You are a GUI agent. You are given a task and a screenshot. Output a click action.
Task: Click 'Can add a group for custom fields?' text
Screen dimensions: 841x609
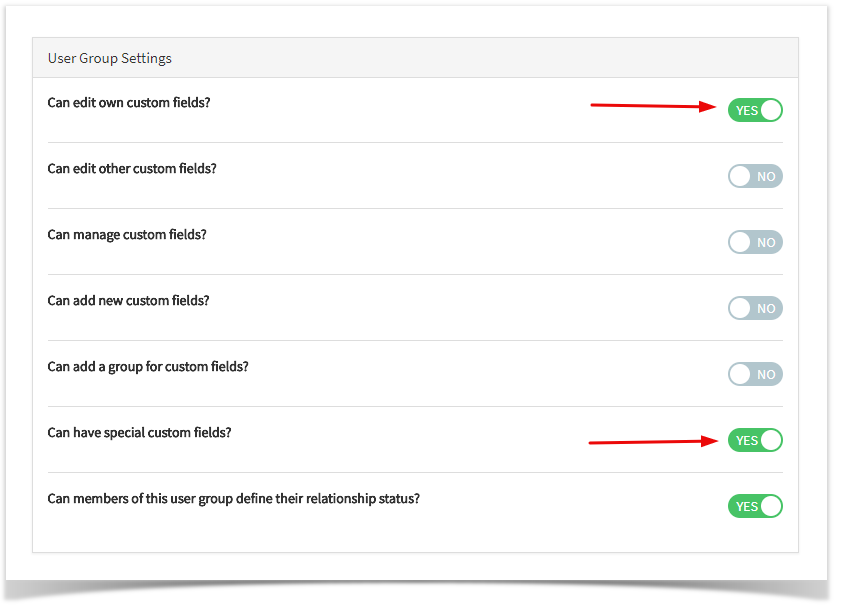point(148,366)
